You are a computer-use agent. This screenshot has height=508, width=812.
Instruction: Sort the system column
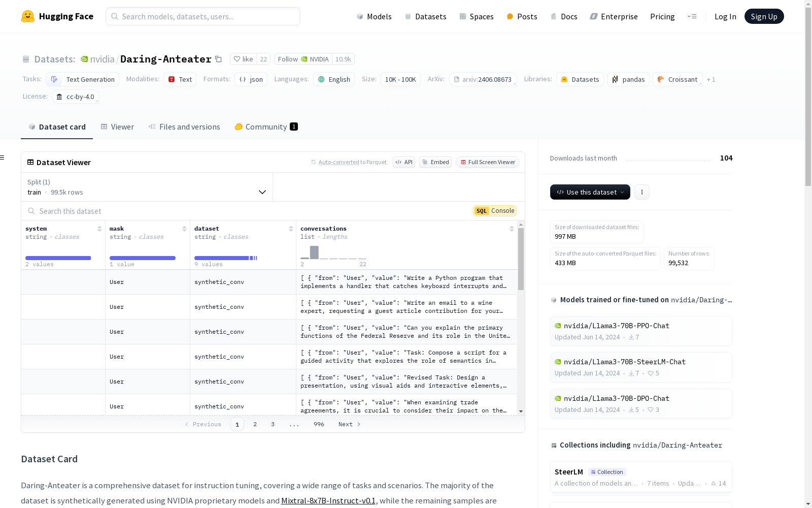(99, 229)
